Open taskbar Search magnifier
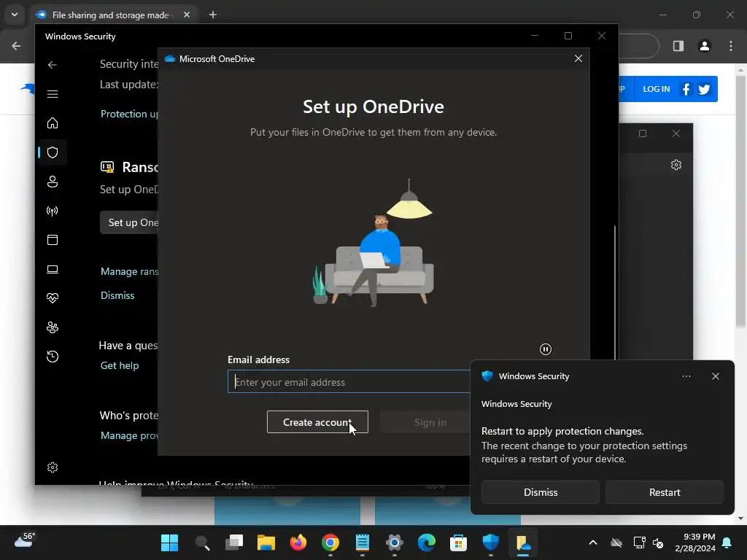The width and height of the screenshot is (747, 560). [203, 542]
